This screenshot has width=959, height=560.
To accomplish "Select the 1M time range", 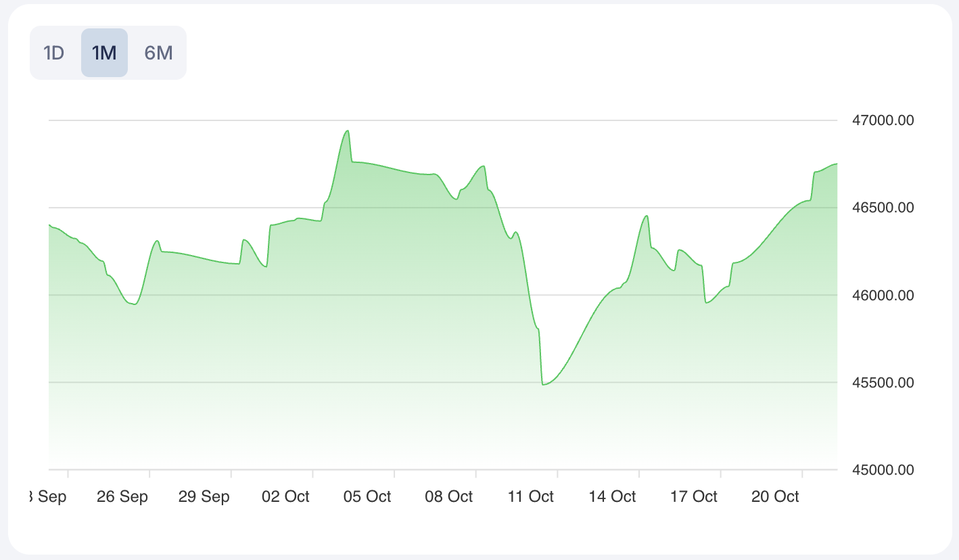I will coord(104,53).
